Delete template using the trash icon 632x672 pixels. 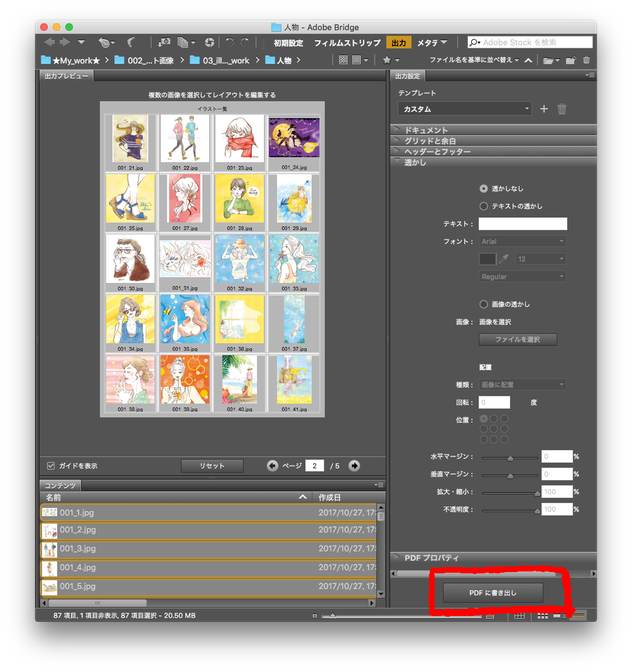pyautogui.click(x=562, y=109)
